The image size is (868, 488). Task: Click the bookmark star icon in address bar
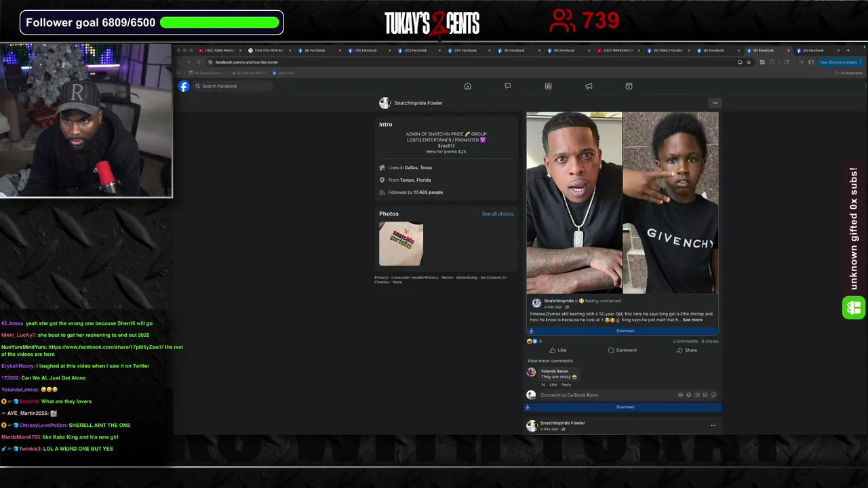tap(749, 62)
